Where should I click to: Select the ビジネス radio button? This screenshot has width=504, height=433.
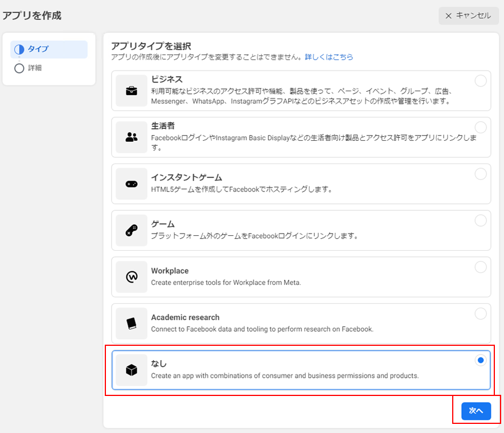coord(481,81)
